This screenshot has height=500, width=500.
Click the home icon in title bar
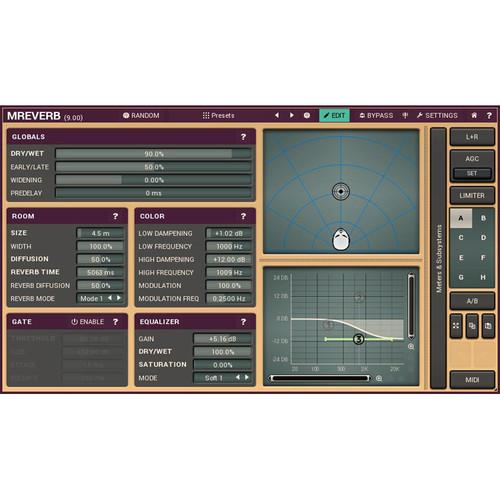click(x=474, y=116)
